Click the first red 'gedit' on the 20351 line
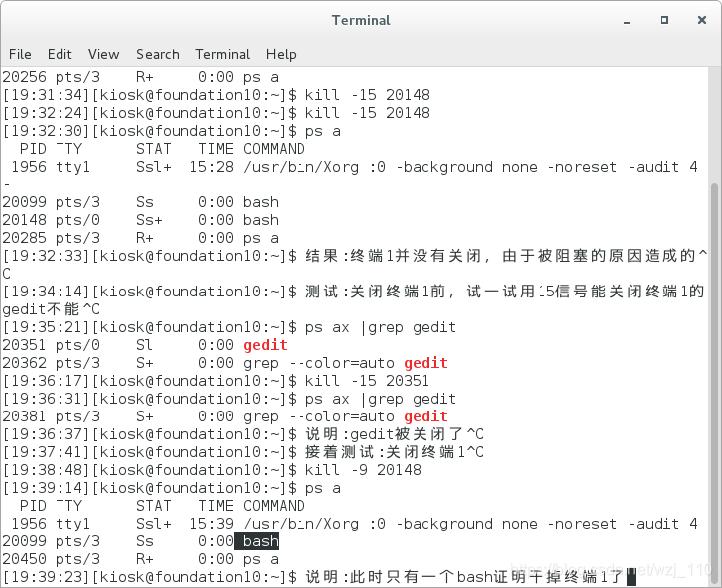 (x=265, y=345)
